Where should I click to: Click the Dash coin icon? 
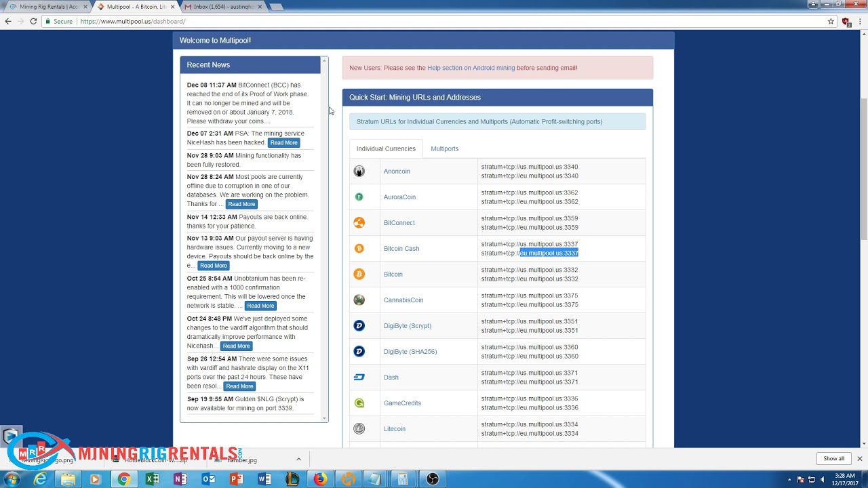[x=359, y=378]
